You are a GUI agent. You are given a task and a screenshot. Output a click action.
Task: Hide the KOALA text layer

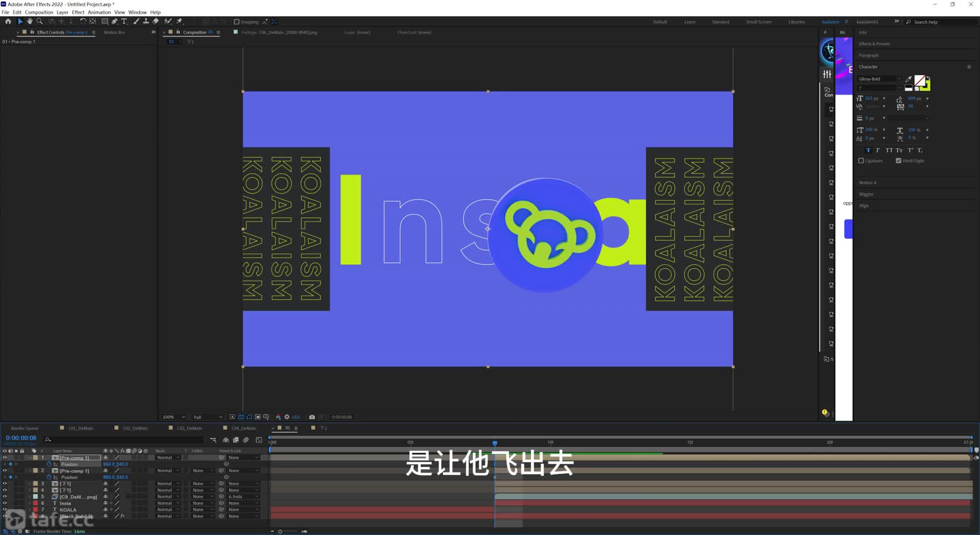(x=4, y=510)
